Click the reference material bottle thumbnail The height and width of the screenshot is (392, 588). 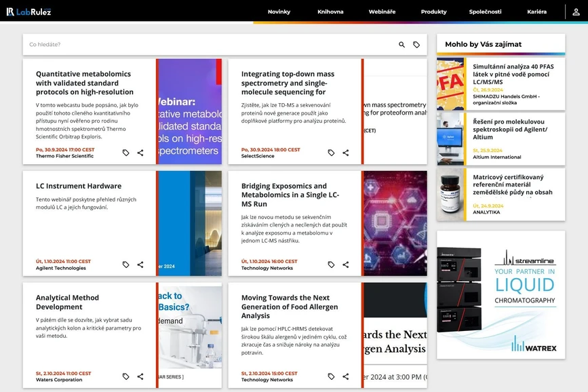[450, 195]
